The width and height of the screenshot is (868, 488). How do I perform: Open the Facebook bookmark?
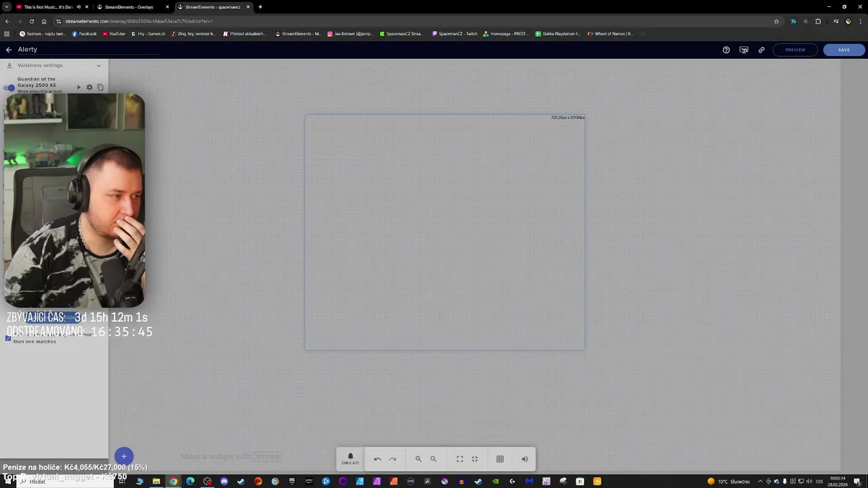[x=85, y=33]
